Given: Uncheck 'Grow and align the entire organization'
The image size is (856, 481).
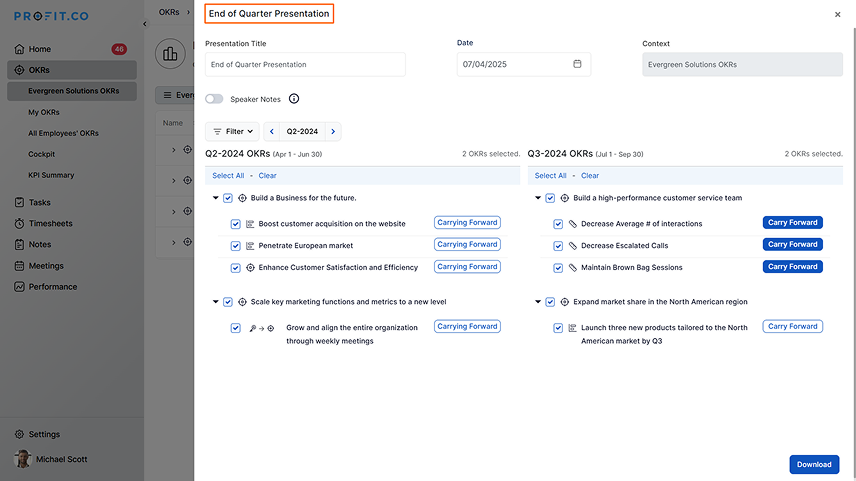Looking at the screenshot, I should pyautogui.click(x=235, y=328).
